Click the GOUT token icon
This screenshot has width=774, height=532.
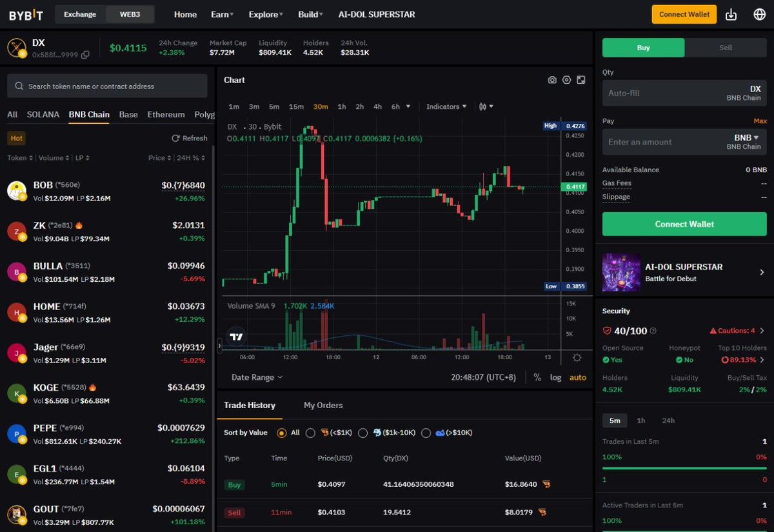pos(16,515)
